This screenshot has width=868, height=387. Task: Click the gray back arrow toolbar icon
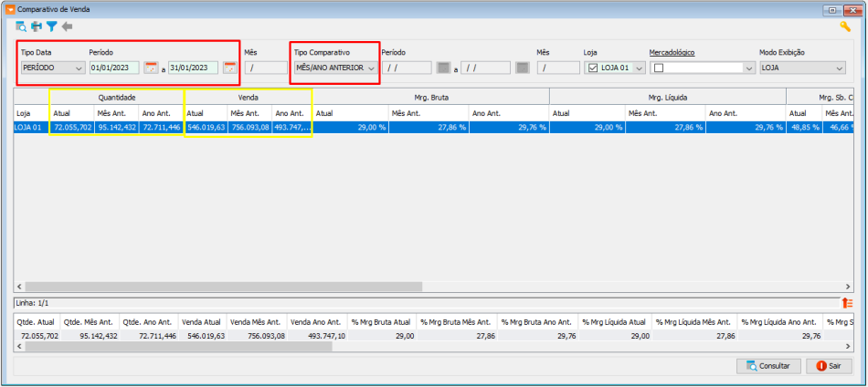(x=67, y=26)
